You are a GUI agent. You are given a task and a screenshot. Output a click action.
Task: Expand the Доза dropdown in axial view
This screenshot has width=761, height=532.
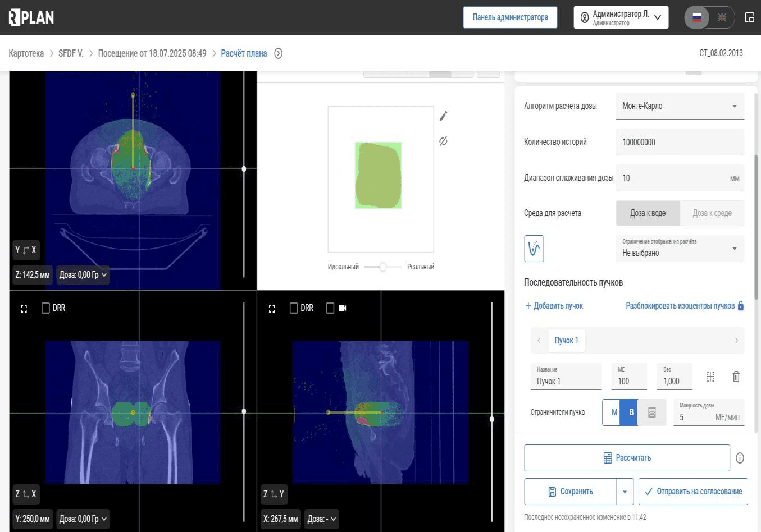point(83,275)
